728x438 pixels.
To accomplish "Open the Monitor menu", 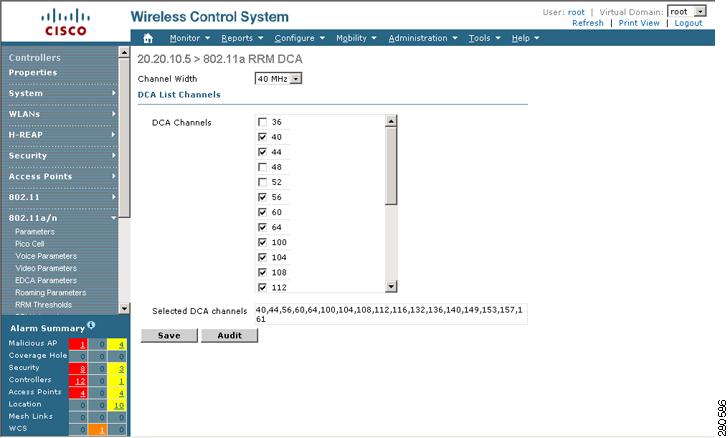I will 189,38.
